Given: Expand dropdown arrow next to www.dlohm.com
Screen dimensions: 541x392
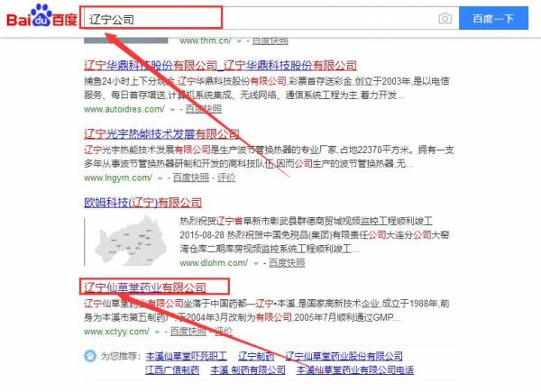Looking at the screenshot, I should pos(256,264).
